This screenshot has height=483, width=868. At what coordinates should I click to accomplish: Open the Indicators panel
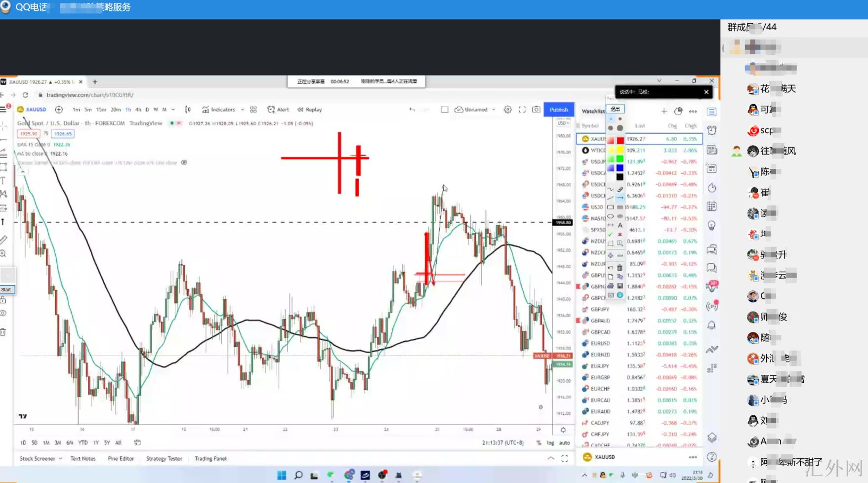coord(218,110)
